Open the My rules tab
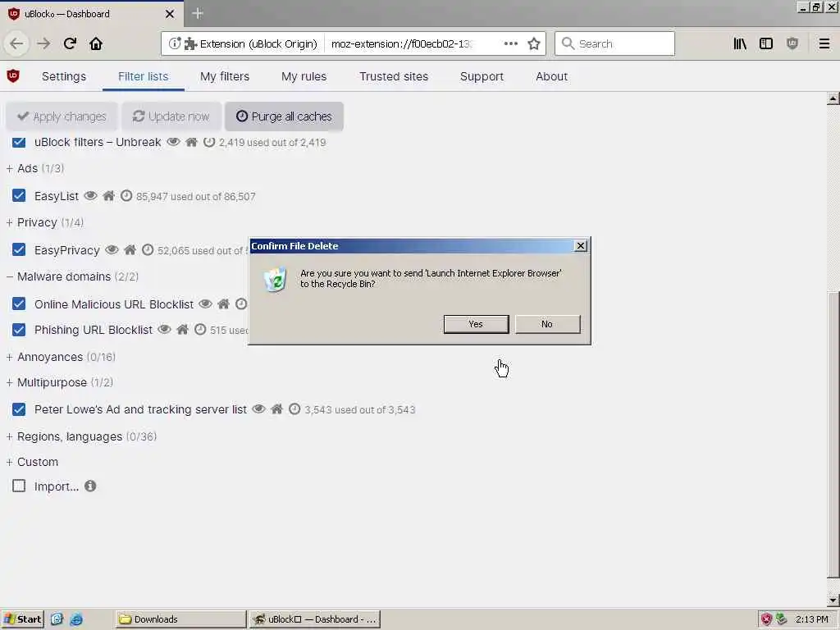This screenshot has height=630, width=840. [304, 76]
